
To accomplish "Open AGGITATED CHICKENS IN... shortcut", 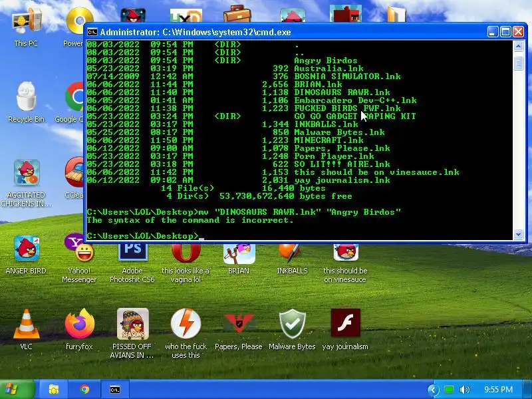I will click(x=26, y=184).
